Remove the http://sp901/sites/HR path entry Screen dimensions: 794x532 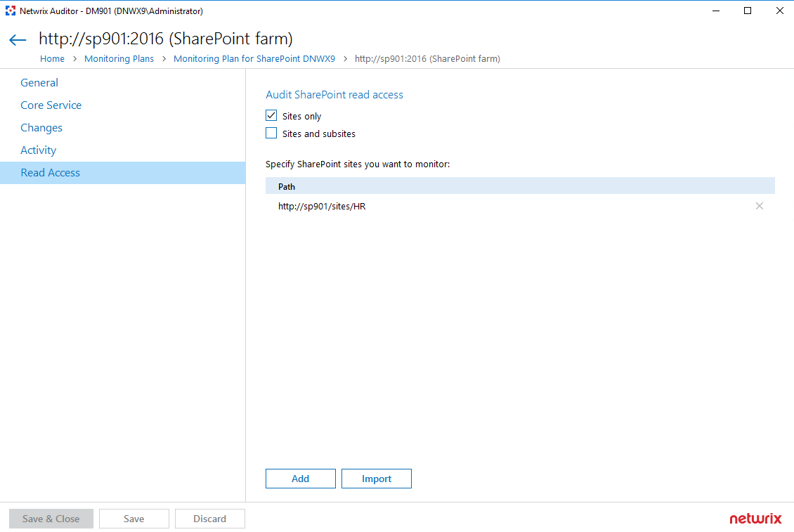(x=759, y=206)
